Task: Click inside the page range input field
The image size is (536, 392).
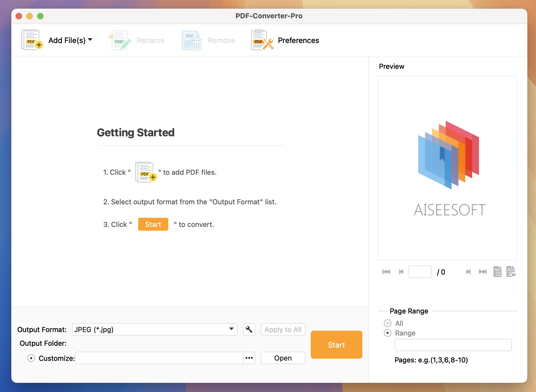Action: tap(453, 345)
